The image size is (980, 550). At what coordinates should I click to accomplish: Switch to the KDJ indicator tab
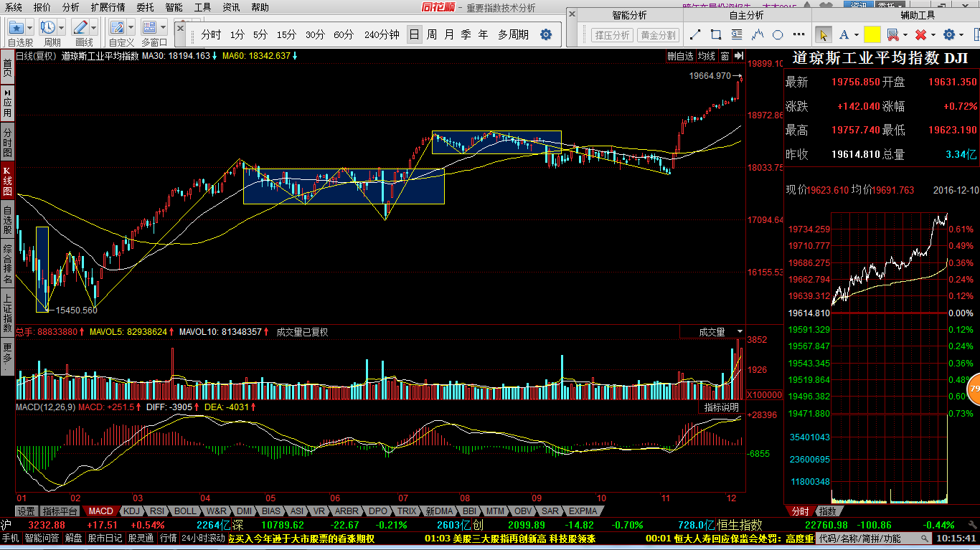click(131, 511)
